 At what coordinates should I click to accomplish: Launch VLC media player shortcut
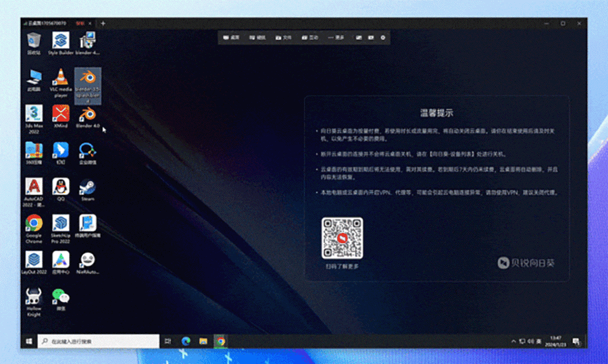(x=61, y=82)
